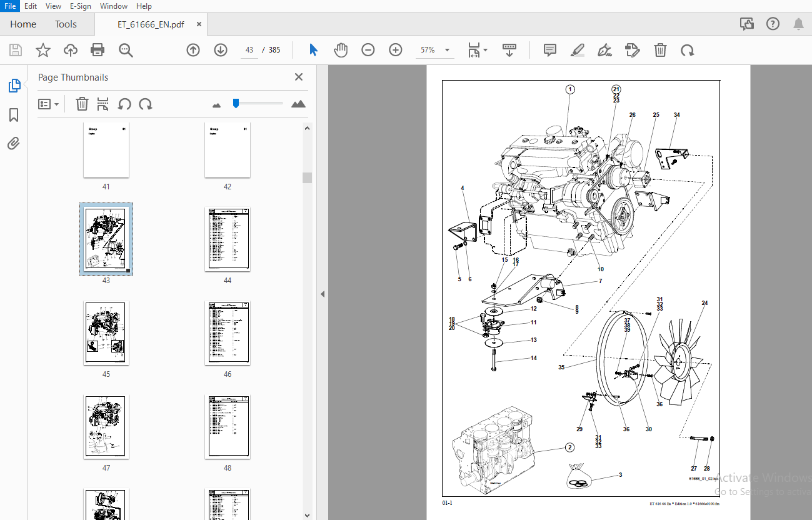
Task: Open the Page Thumbnails sidebar icon
Action: pos(14,86)
